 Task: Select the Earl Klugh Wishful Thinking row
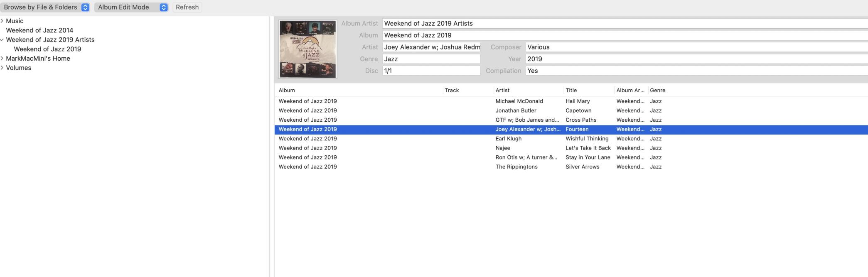click(519, 139)
